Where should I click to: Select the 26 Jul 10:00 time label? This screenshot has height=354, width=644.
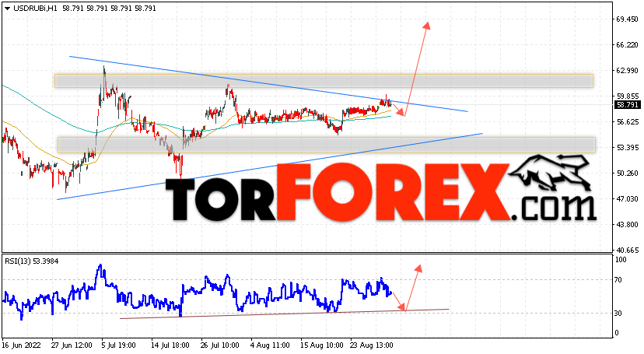click(220, 345)
